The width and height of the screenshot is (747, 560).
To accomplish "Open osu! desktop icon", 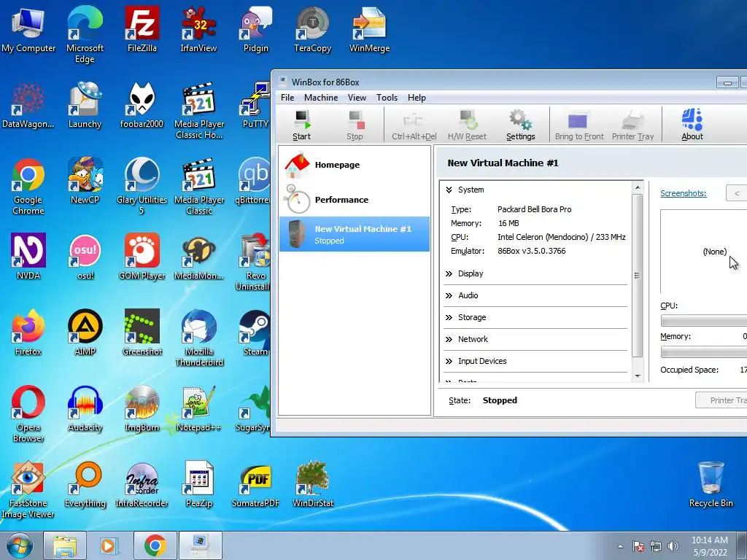I will pos(85,256).
